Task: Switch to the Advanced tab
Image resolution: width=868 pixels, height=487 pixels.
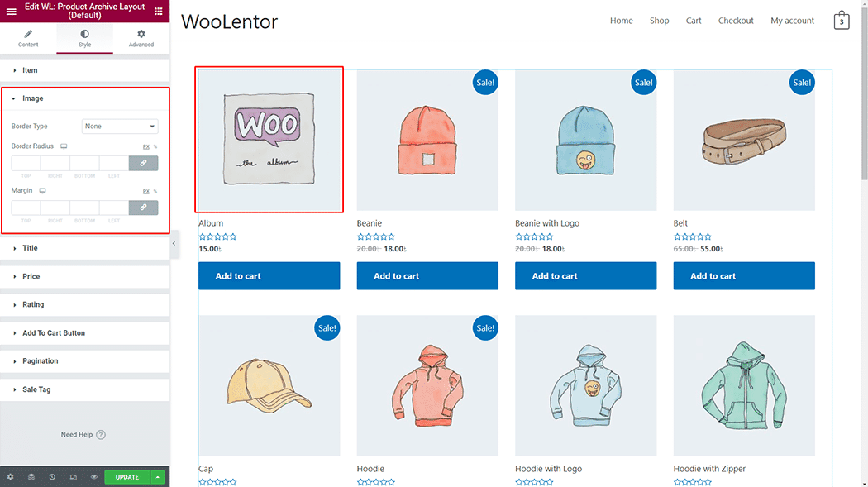Action: click(141, 38)
